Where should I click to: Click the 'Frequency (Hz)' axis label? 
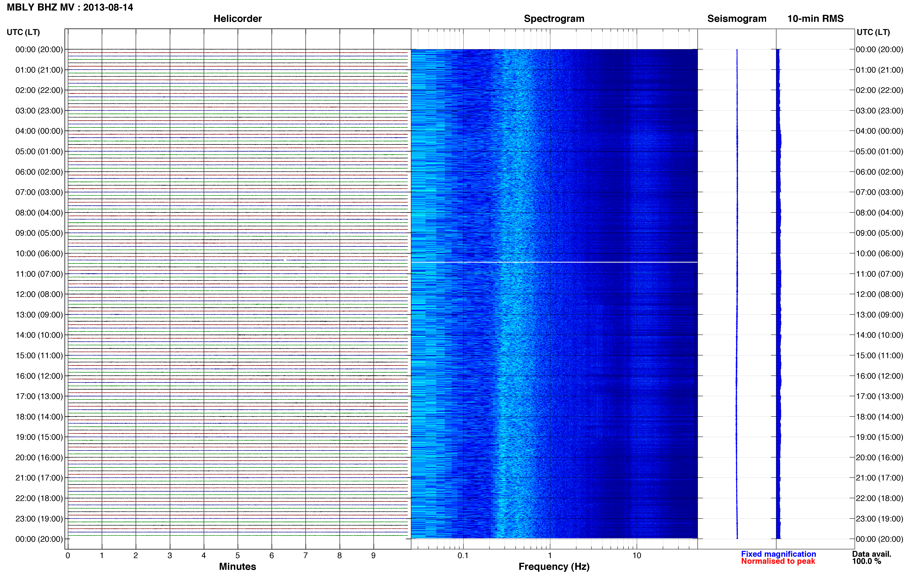click(554, 566)
